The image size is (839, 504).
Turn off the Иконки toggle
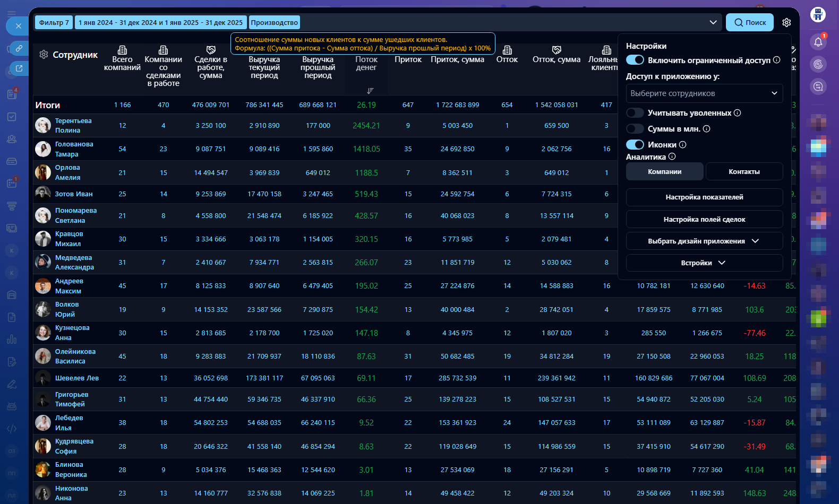tap(635, 145)
